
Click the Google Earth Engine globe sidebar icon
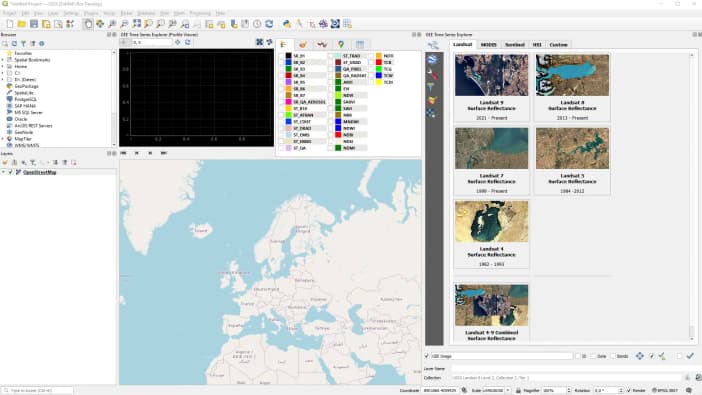[x=432, y=59]
